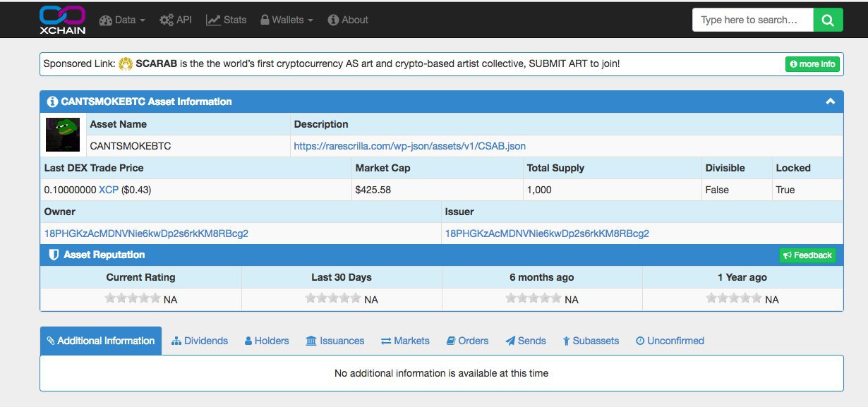Click the Last 30 Days rating stars
The height and width of the screenshot is (407, 868).
333,298
